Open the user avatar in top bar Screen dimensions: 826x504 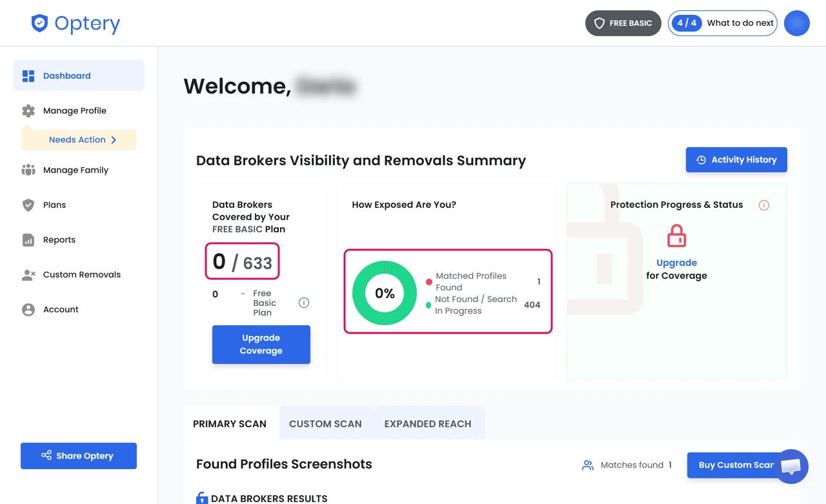(797, 23)
